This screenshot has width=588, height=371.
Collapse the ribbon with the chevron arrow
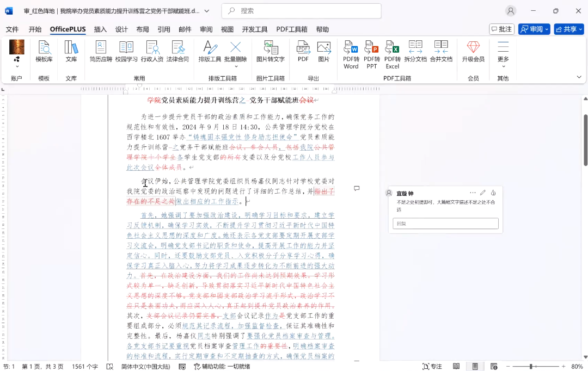579,77
